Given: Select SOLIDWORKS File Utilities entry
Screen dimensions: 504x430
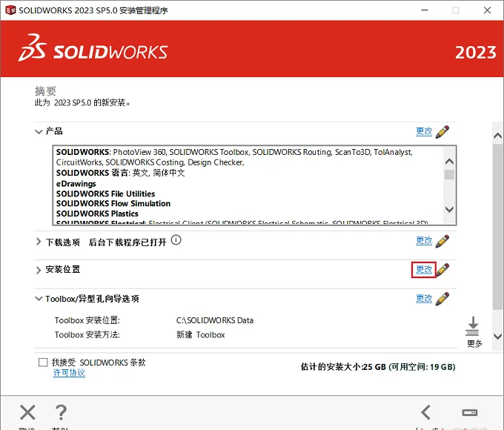Looking at the screenshot, I should point(105,193).
